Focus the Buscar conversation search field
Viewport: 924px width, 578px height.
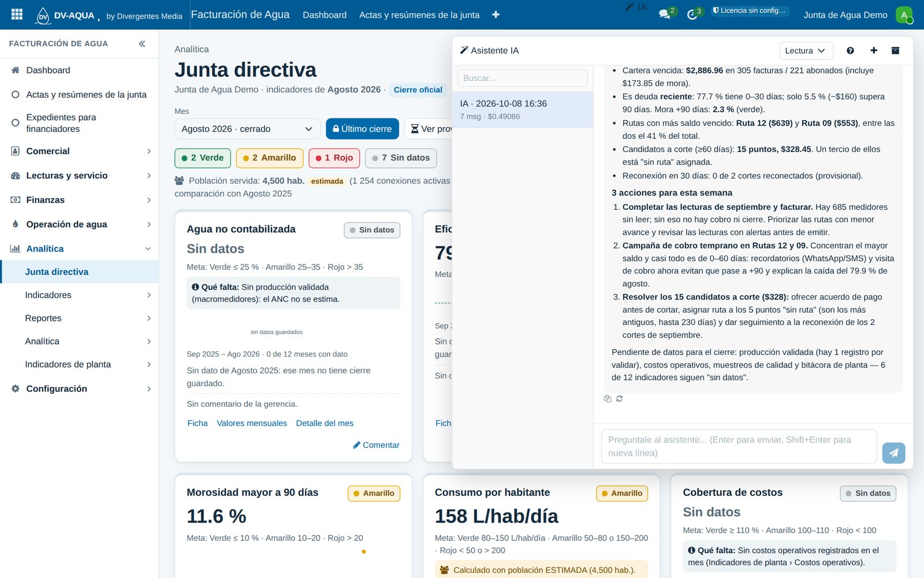(x=522, y=78)
